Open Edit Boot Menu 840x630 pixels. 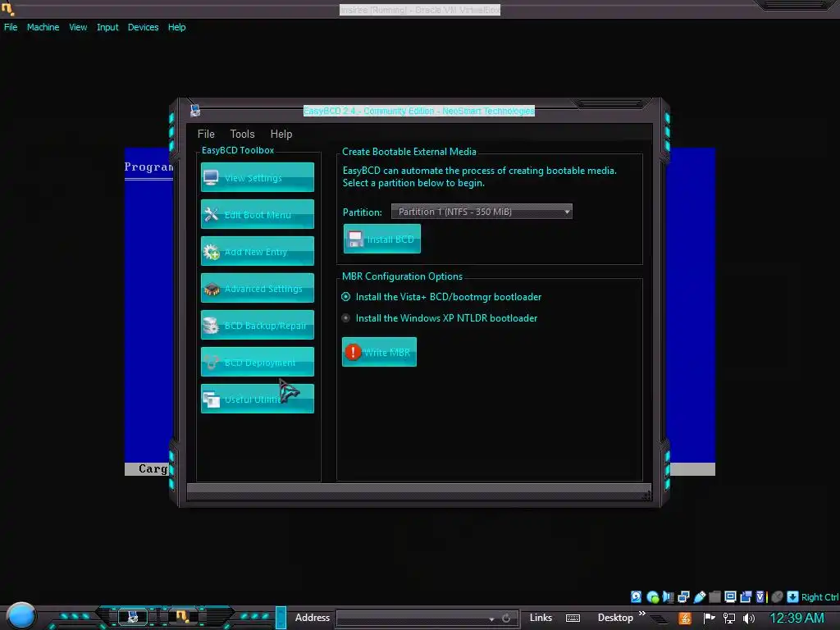[258, 214]
